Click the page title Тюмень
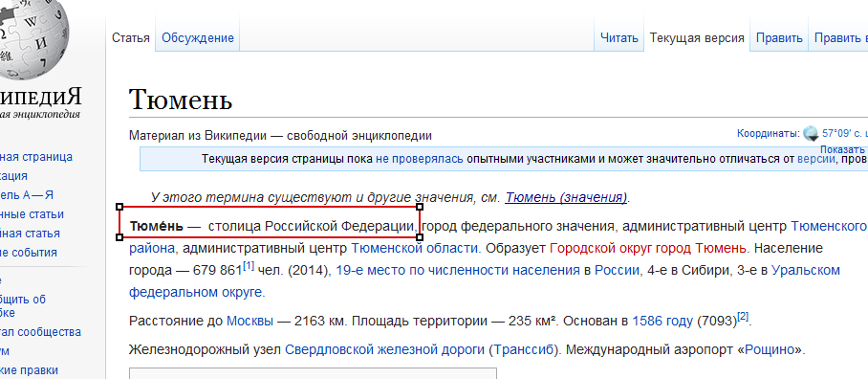The height and width of the screenshot is (379, 868). point(181,100)
